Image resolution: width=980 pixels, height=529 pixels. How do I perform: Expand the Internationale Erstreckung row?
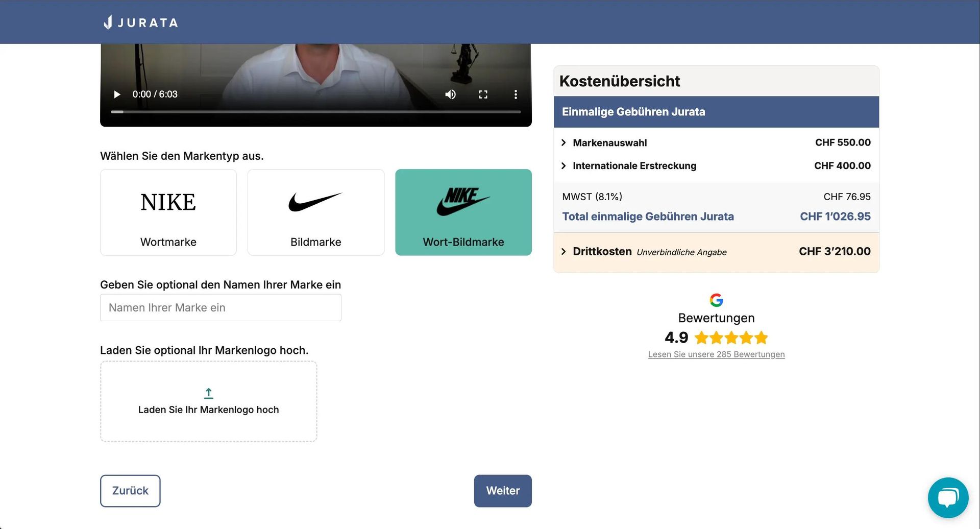(x=716, y=165)
